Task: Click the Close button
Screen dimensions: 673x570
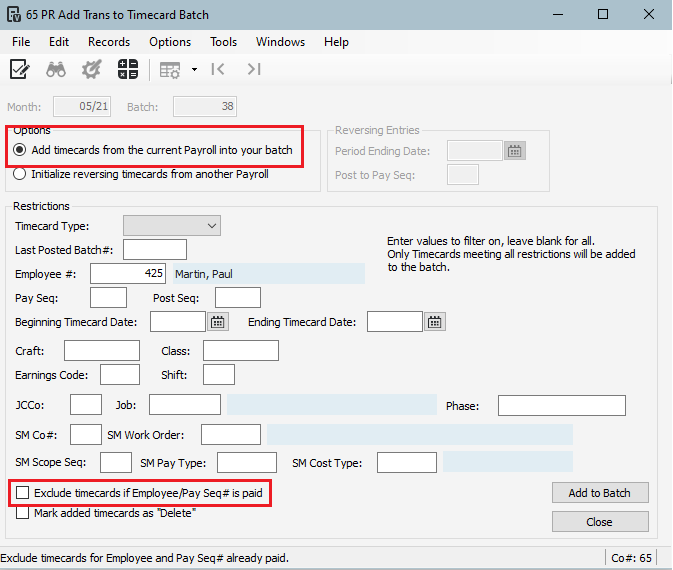Action: coord(600,522)
